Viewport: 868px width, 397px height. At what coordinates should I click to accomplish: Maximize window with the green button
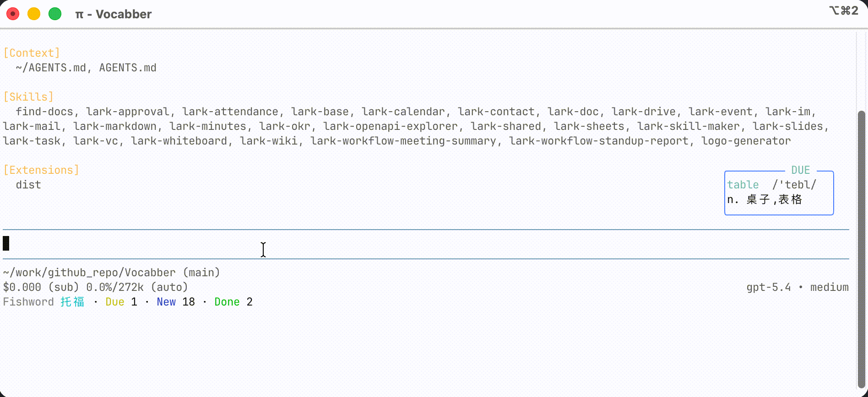pos(55,14)
